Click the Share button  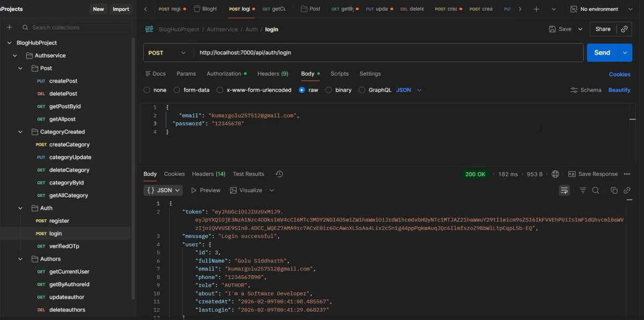603,29
